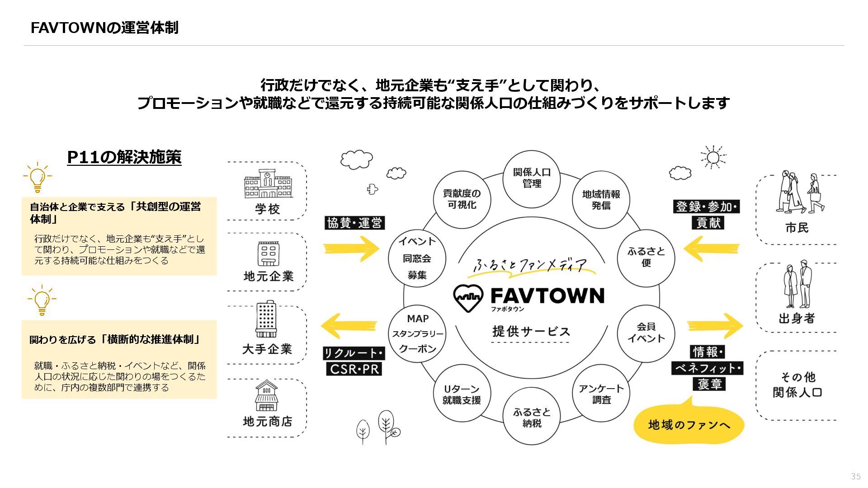The width and height of the screenshot is (868, 488).
Task: Click the 地元商店 shop icon
Action: pyautogui.click(x=267, y=395)
